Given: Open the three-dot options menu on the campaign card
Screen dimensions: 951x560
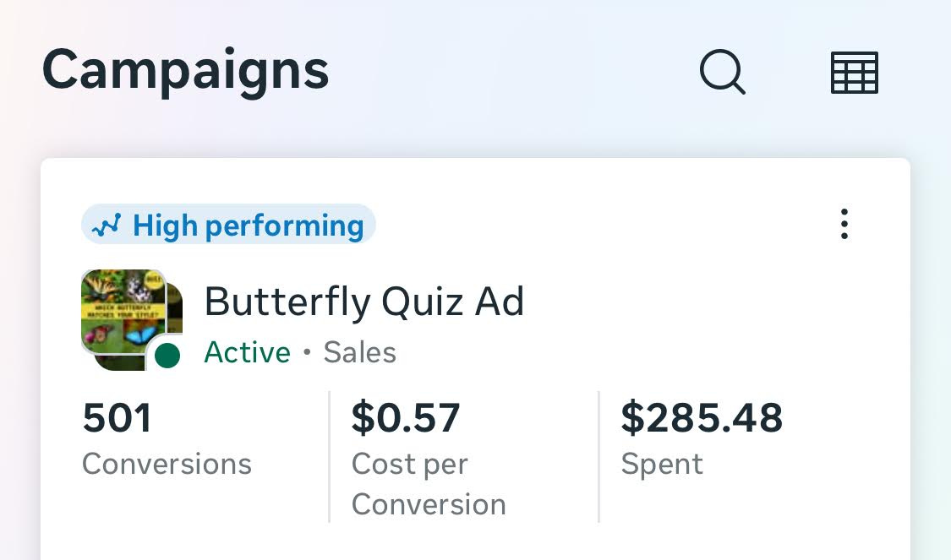Looking at the screenshot, I should [x=844, y=225].
